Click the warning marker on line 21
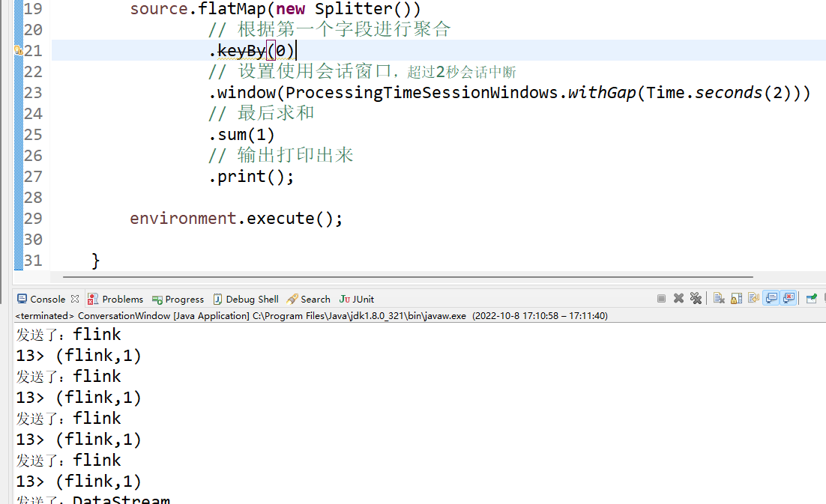 pos(18,51)
